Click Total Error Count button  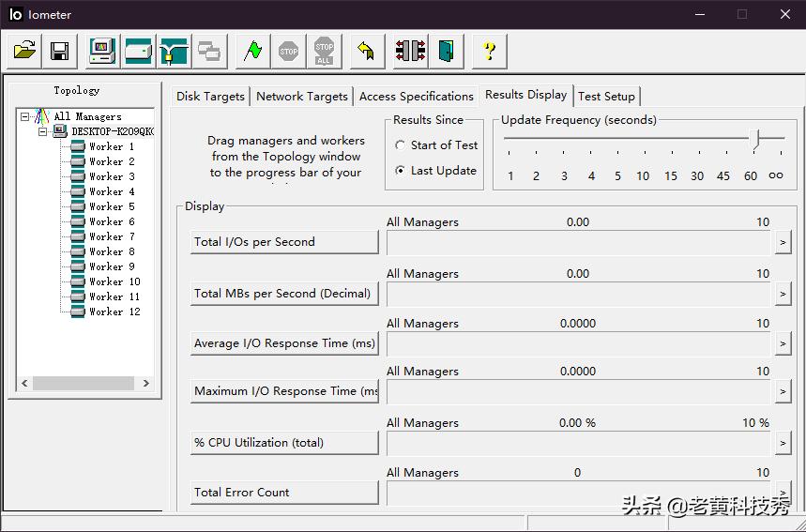284,493
